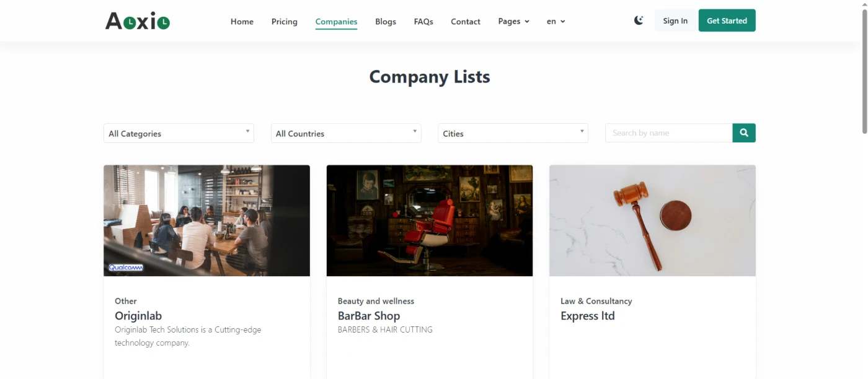Viewport: 868px width, 379px height.
Task: Click the Law & Consultancy category label
Action: (x=596, y=301)
